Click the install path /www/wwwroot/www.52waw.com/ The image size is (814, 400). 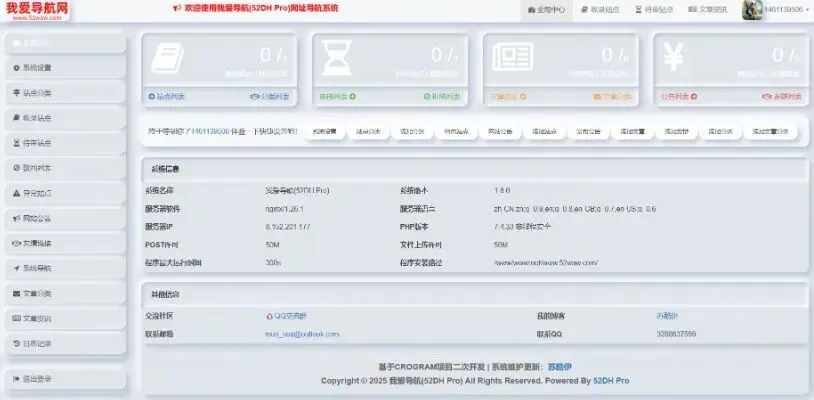point(546,263)
